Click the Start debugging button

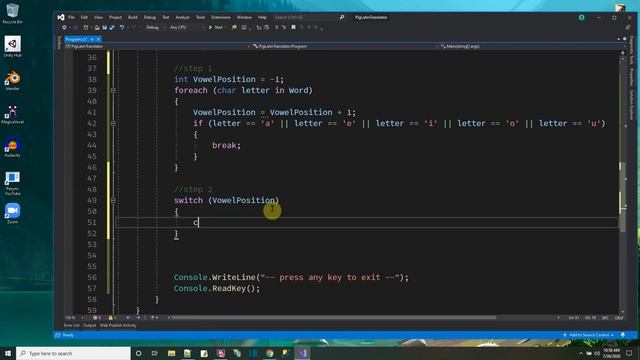216,27
